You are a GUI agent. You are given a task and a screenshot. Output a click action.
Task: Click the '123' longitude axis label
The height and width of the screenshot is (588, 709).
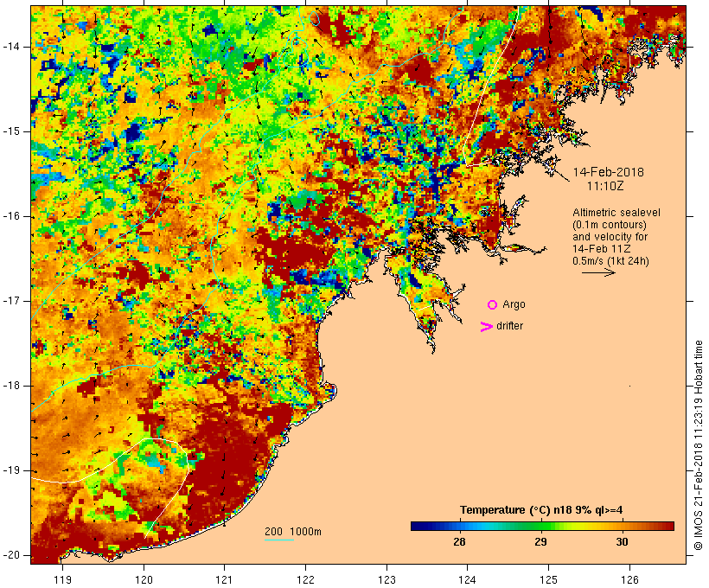pyautogui.click(x=386, y=579)
